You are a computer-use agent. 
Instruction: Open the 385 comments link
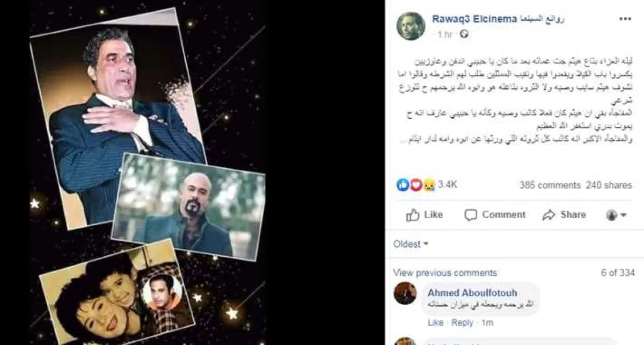pos(550,185)
